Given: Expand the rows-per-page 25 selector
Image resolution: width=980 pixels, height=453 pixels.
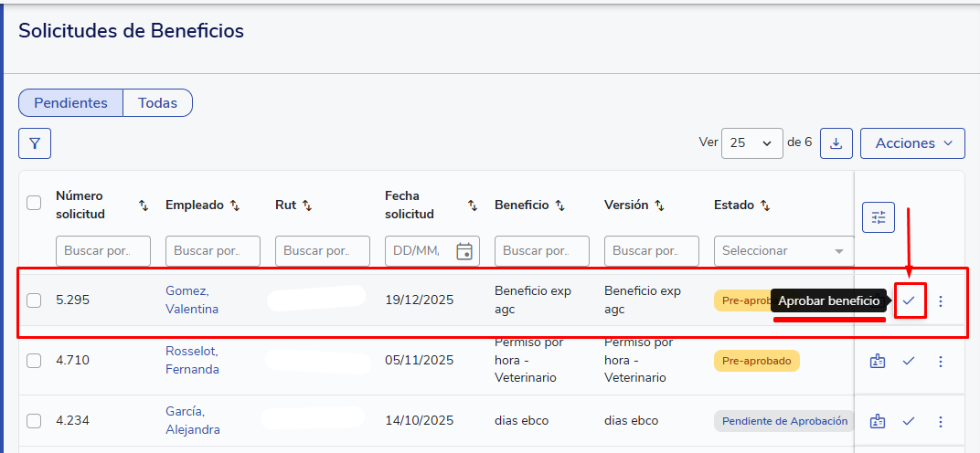Looking at the screenshot, I should click(x=751, y=143).
